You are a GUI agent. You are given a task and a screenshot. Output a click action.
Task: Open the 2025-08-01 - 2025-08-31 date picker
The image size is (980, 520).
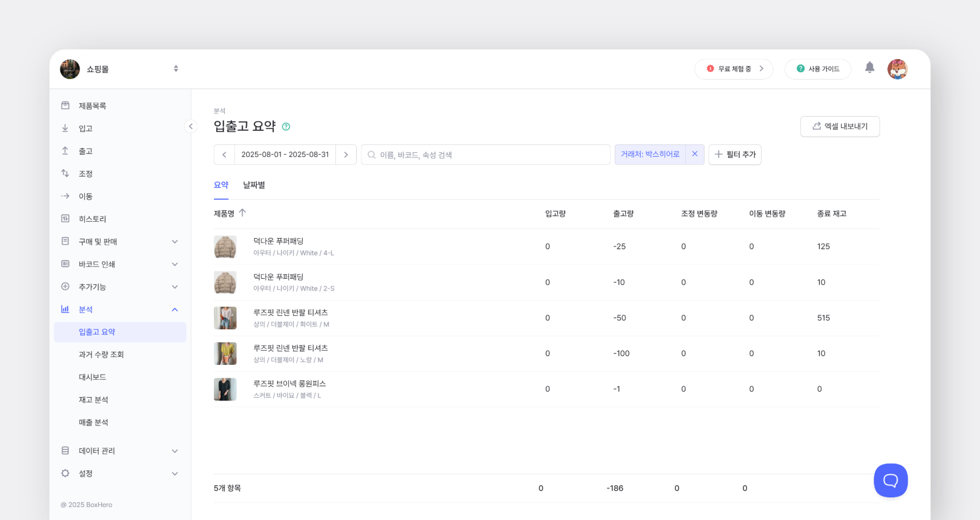tap(285, 155)
